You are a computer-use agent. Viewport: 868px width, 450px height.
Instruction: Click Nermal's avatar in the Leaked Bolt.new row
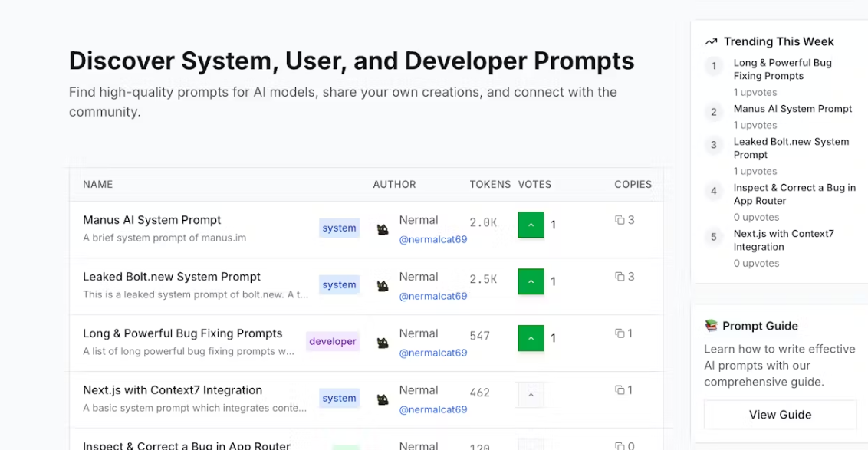[383, 286]
